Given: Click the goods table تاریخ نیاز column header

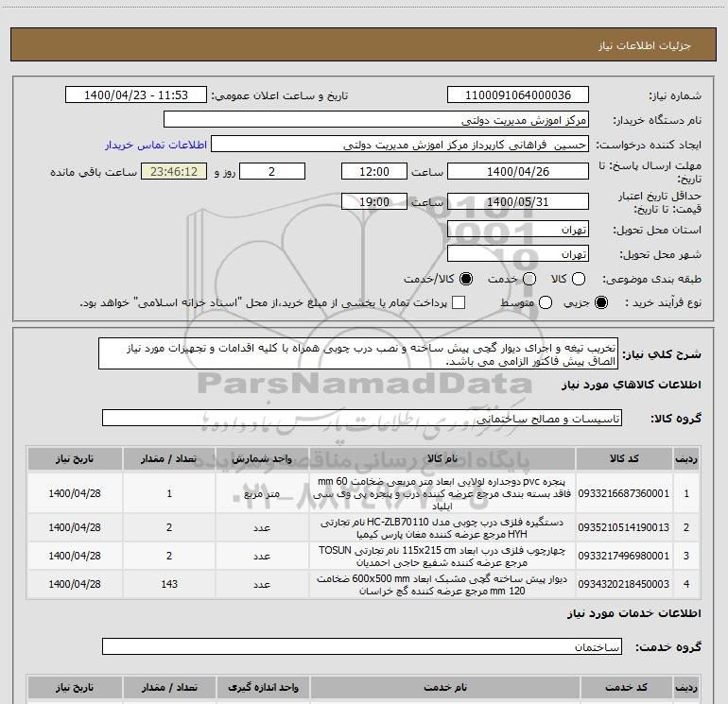Looking at the screenshot, I should 75,458.
